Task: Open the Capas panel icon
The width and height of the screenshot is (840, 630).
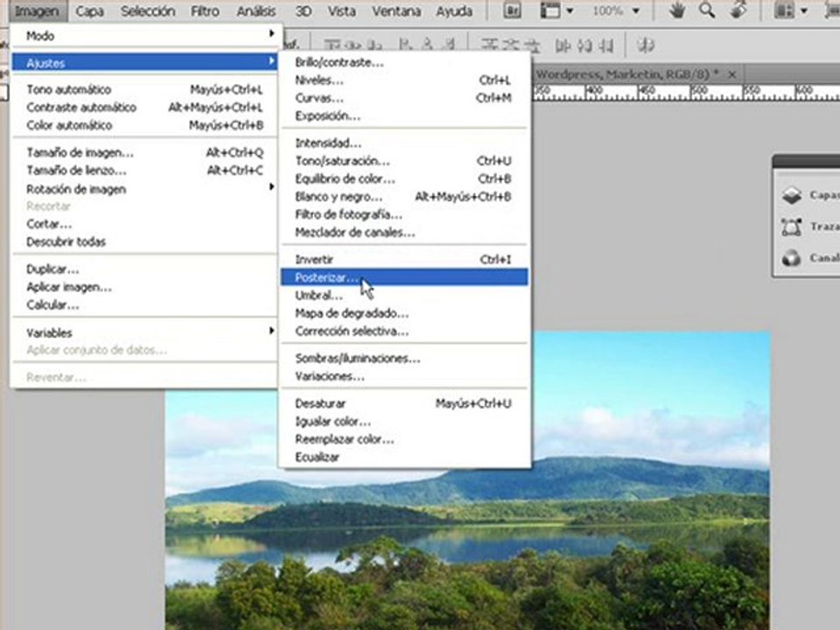Action: (792, 195)
